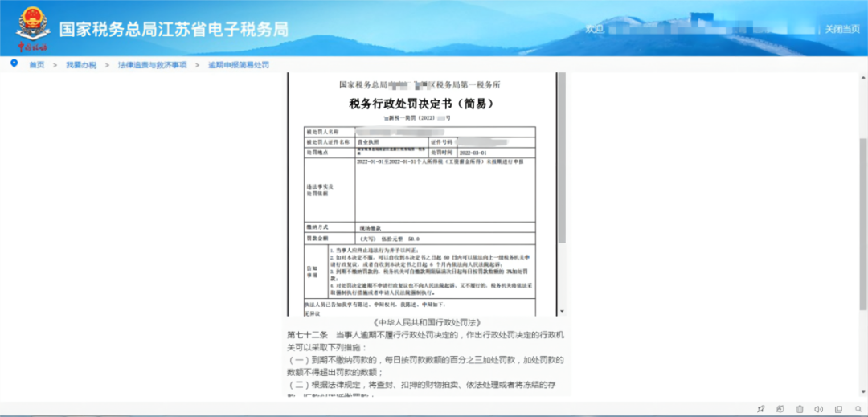Click the 证件号码 label cell
Image resolution: width=868 pixels, height=417 pixels.
click(x=442, y=142)
